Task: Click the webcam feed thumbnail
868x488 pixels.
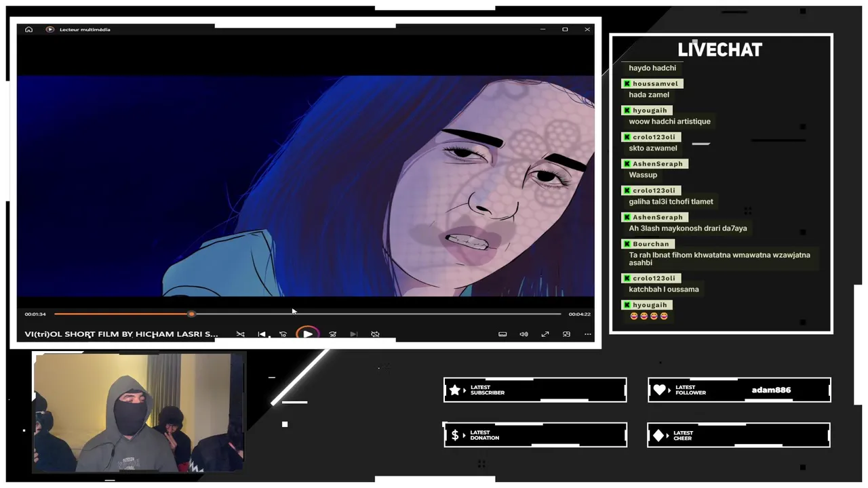Action: (138, 412)
